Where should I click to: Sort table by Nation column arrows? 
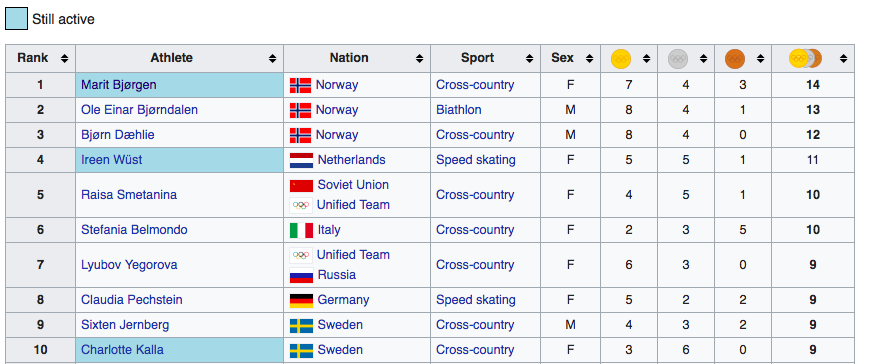(419, 58)
